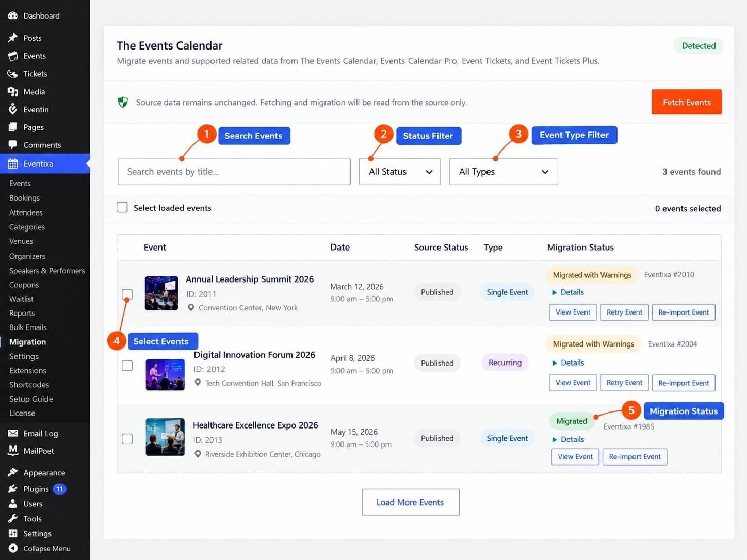
Task: Click Re-import Event for Annual Leadership Summit
Action: 684,312
